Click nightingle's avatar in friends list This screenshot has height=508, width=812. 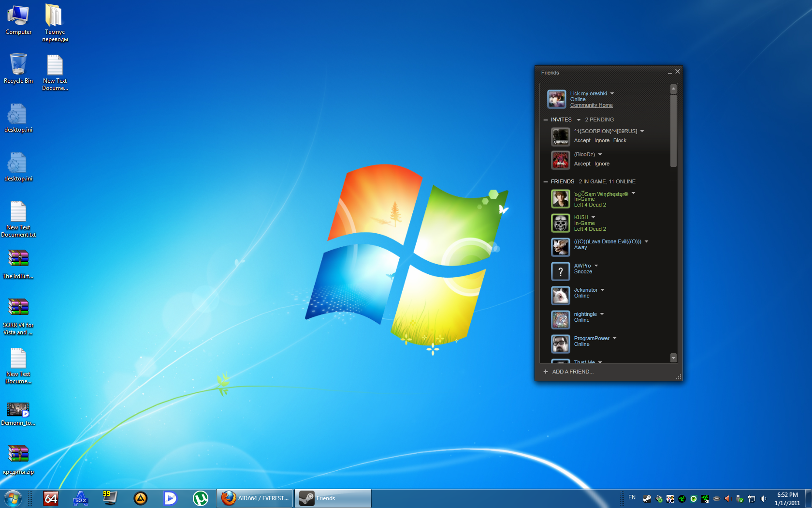(561, 320)
